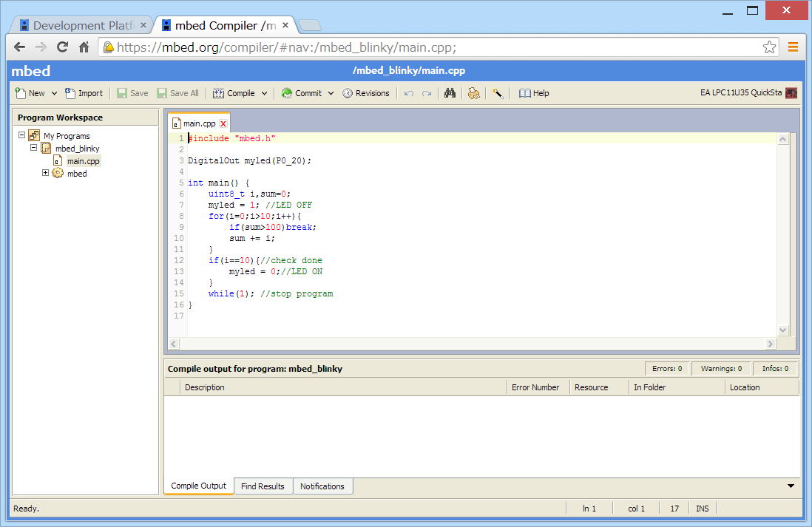Click the Redo arrow icon
Viewport: 812px width, 527px height.
coord(427,93)
